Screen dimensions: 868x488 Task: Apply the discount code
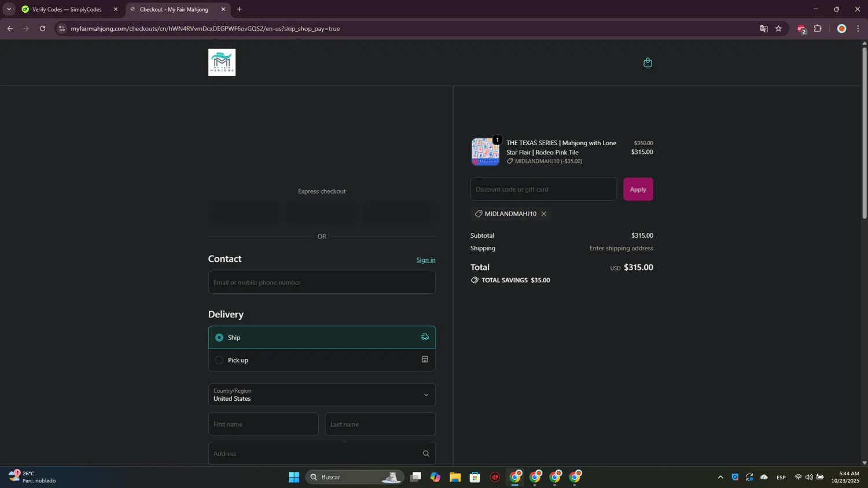pyautogui.click(x=638, y=189)
